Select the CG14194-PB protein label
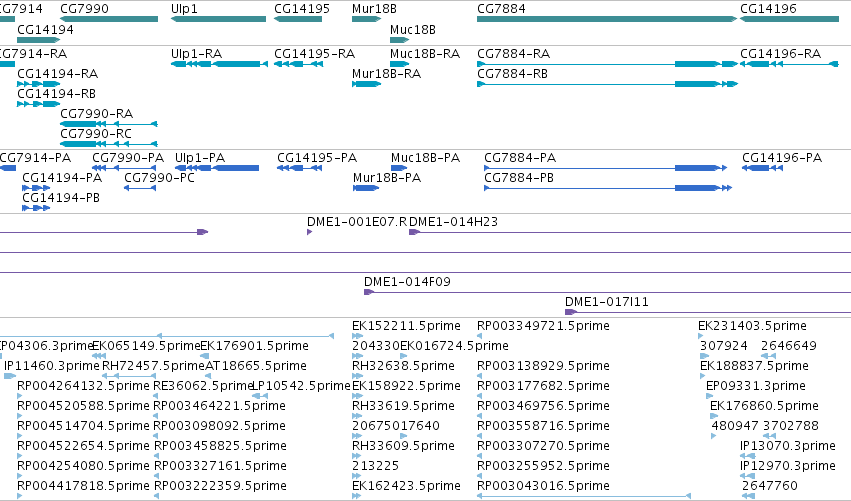Viewport: 851px width, 501px height. tap(61, 198)
